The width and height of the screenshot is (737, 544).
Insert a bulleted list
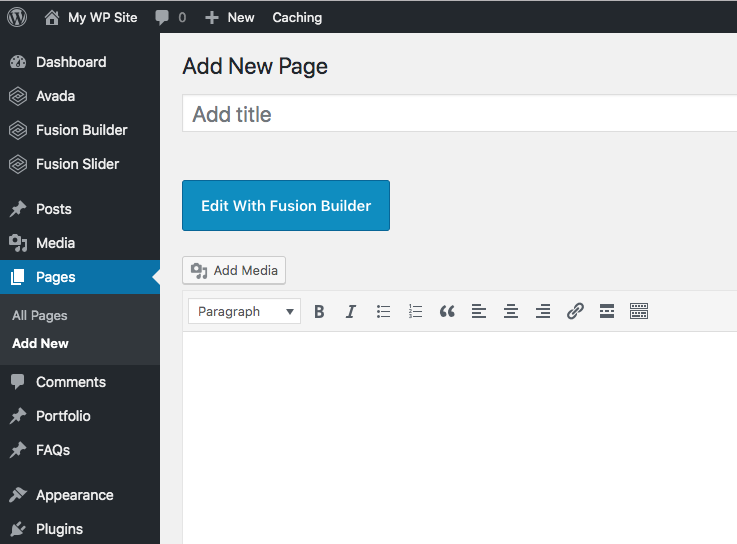pyautogui.click(x=383, y=312)
